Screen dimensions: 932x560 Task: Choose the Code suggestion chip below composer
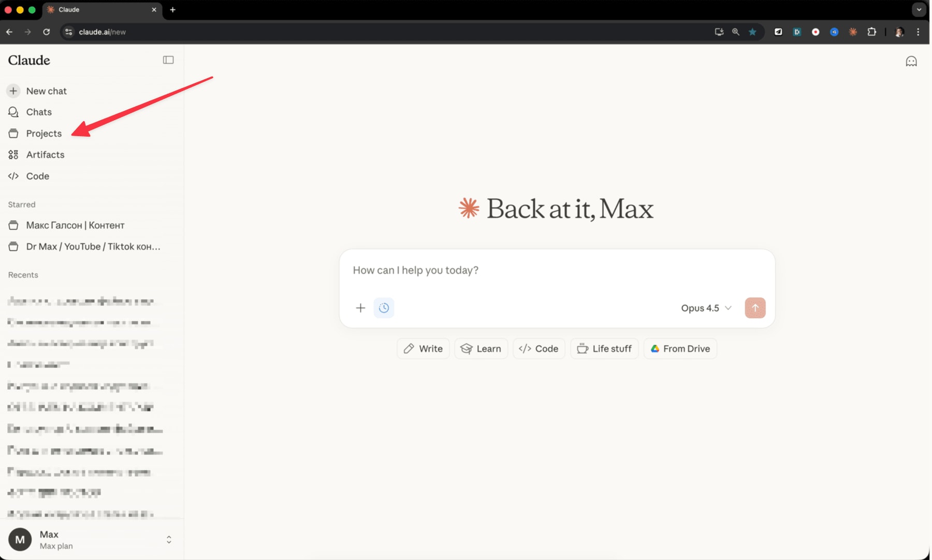coord(538,349)
